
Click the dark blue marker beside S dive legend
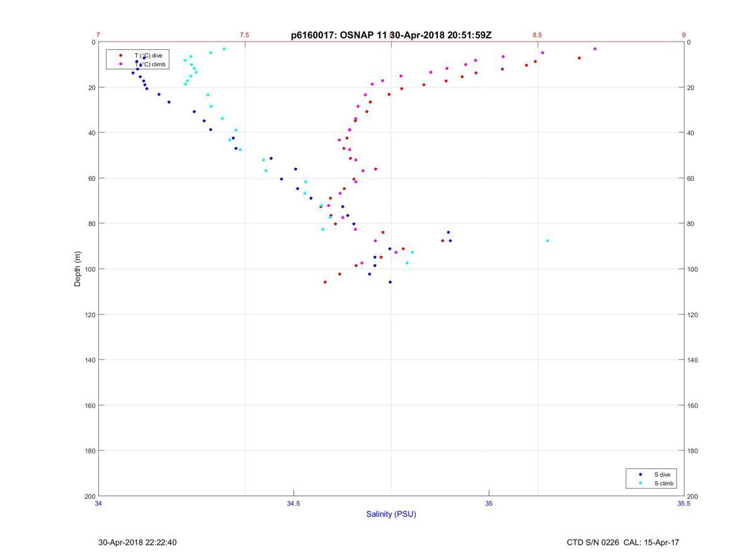641,474
